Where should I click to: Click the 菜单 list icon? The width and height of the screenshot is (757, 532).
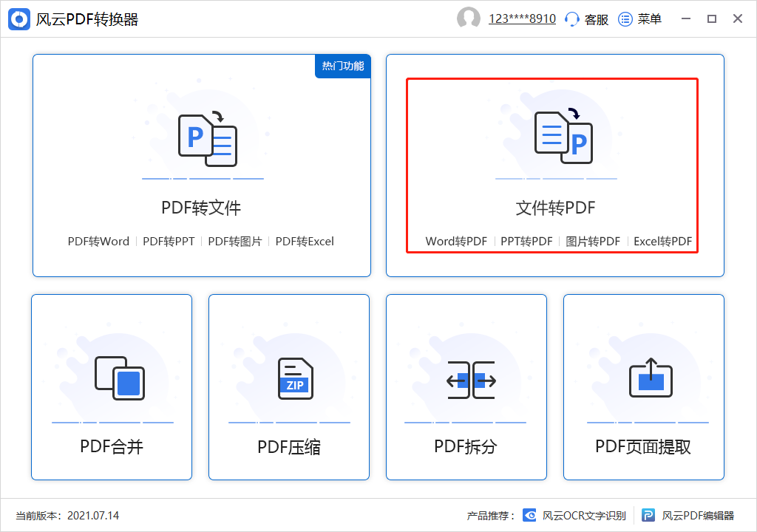point(625,19)
